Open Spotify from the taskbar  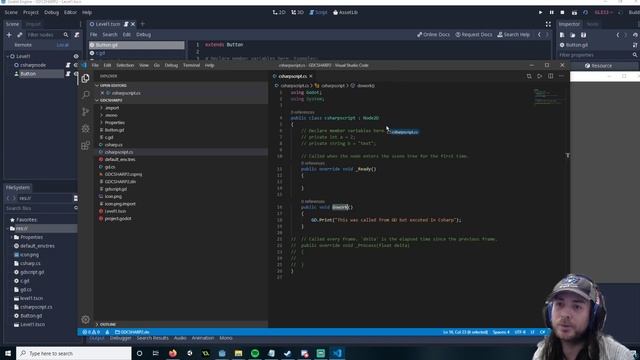point(255,353)
